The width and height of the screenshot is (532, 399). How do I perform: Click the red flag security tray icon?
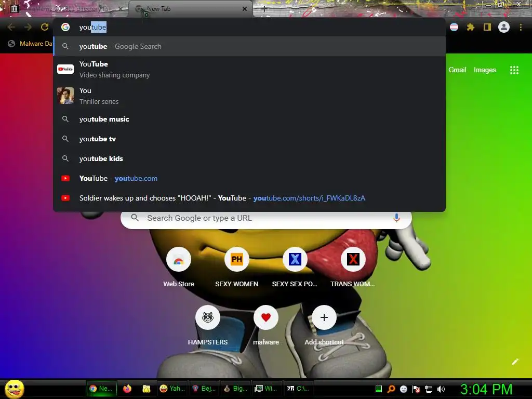[x=416, y=389]
